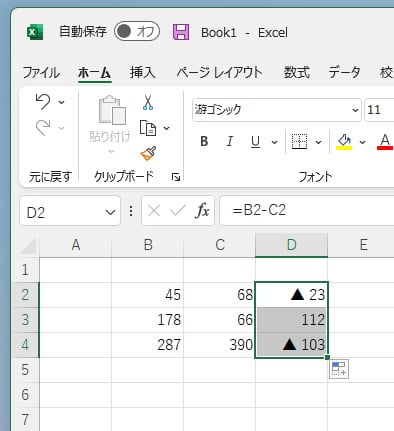Click cell containing 66

click(220, 320)
